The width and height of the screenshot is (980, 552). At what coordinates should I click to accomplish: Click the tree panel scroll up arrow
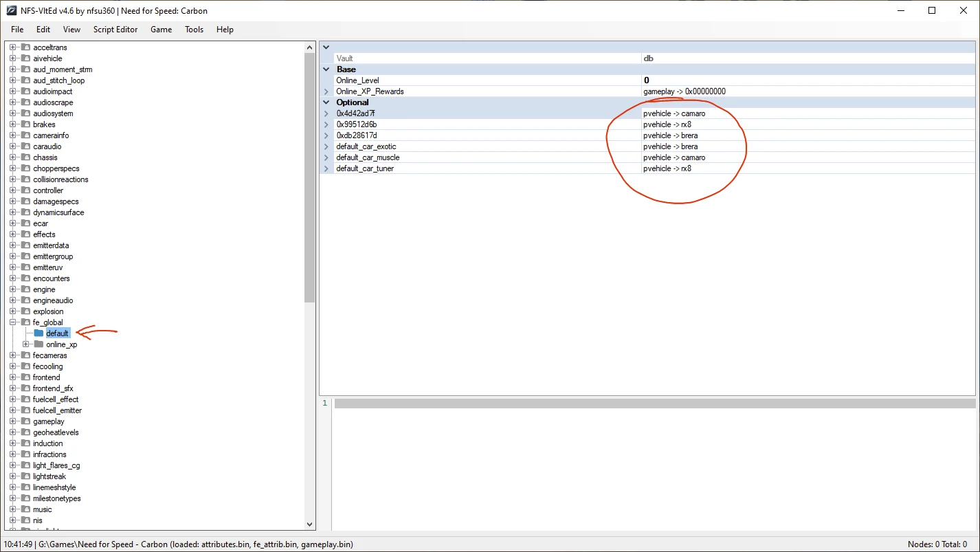point(309,46)
